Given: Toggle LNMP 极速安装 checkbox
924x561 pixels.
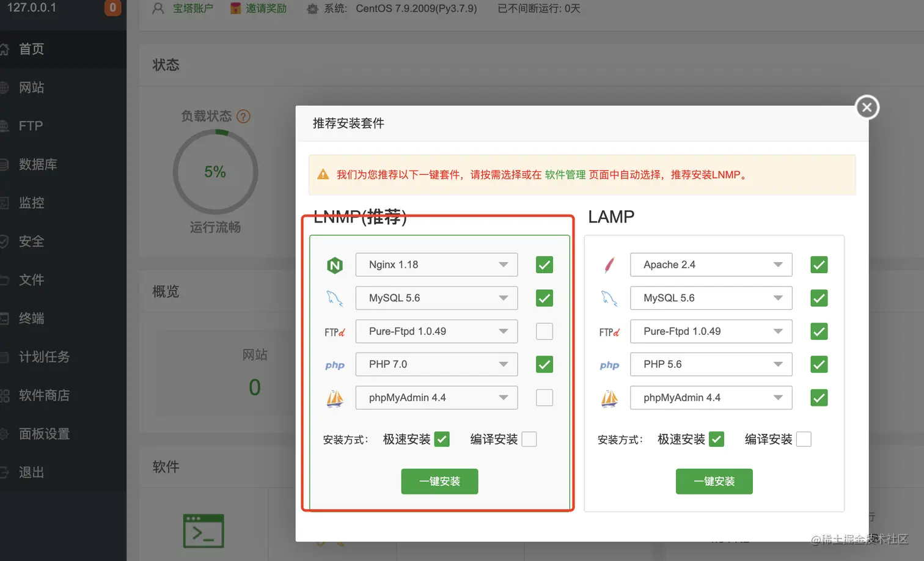Looking at the screenshot, I should tap(442, 439).
